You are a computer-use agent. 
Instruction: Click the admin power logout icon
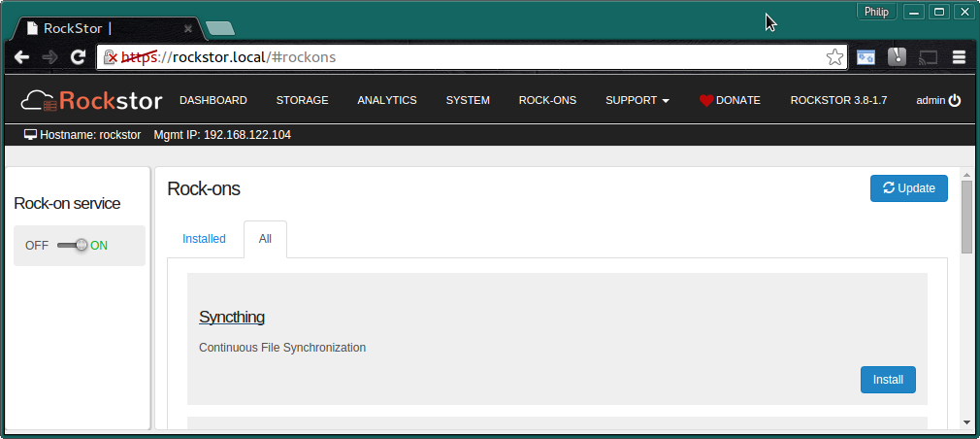coord(955,100)
